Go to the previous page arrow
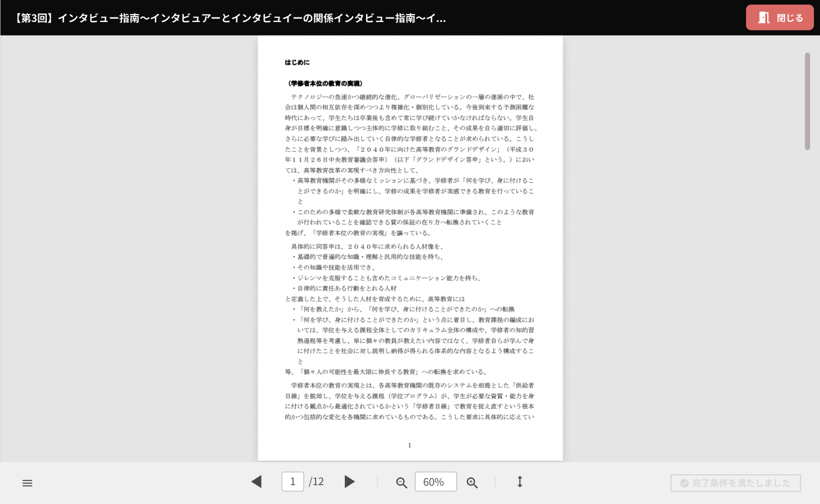 [x=256, y=481]
